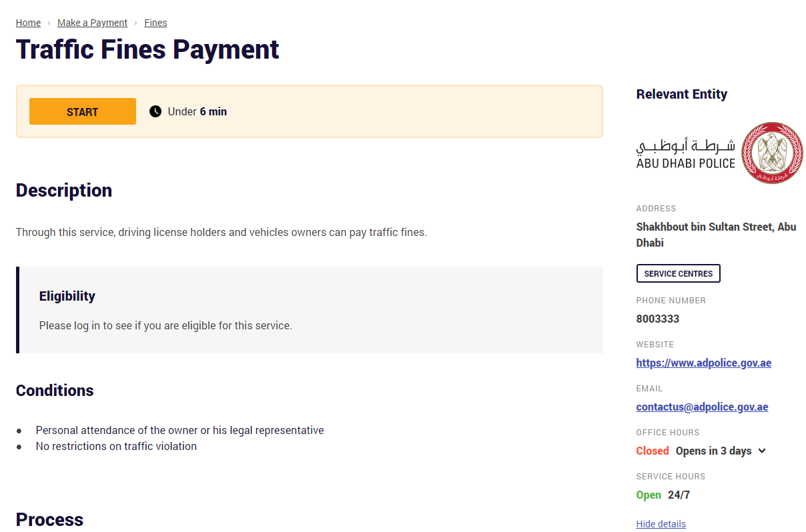Open the adpolice.gov.ae website link

(x=703, y=363)
